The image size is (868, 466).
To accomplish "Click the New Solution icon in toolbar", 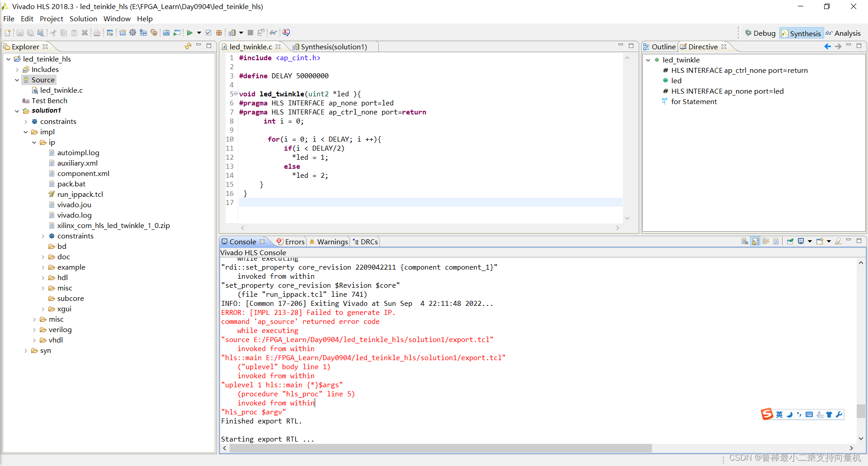I will (143, 33).
